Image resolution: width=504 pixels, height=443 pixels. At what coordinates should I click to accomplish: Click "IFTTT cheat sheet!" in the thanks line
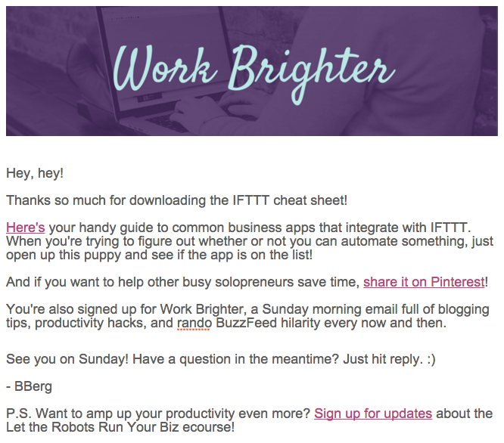click(290, 200)
